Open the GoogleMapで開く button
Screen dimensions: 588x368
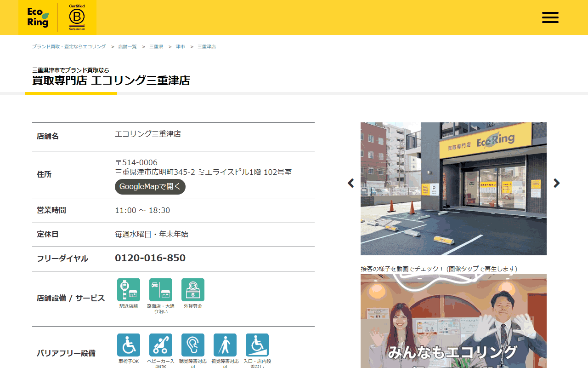pyautogui.click(x=150, y=187)
